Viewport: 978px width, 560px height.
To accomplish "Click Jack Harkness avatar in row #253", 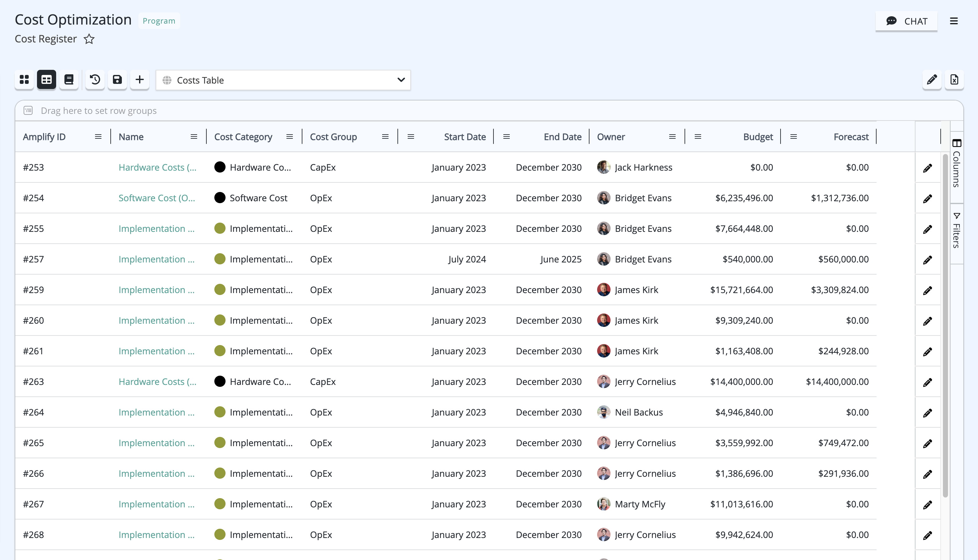I will point(604,167).
